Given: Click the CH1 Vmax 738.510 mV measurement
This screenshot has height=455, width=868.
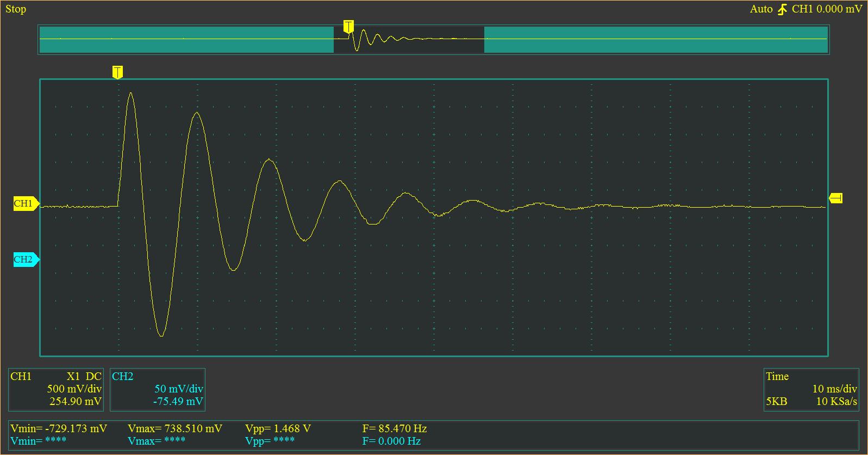Looking at the screenshot, I should (175, 428).
